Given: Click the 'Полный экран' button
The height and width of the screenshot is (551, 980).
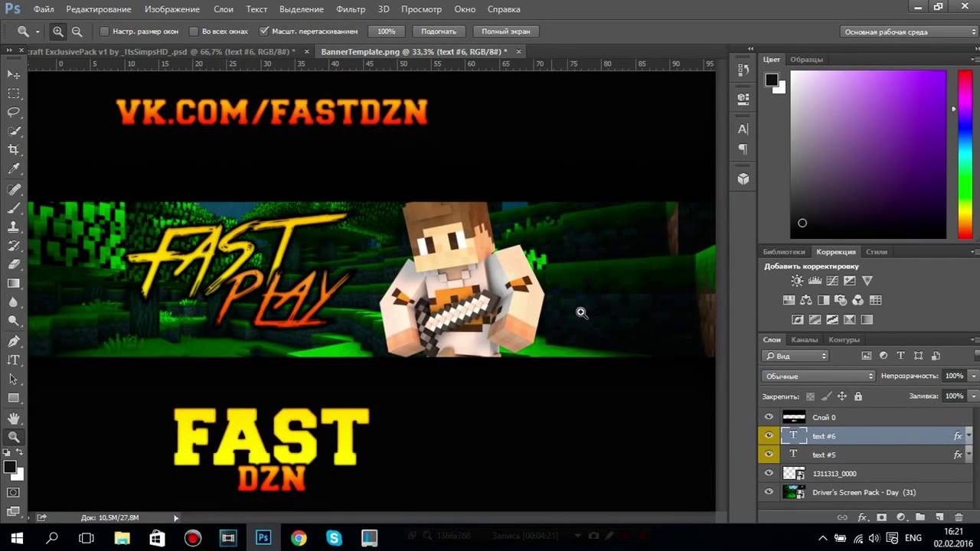Looking at the screenshot, I should (x=506, y=31).
